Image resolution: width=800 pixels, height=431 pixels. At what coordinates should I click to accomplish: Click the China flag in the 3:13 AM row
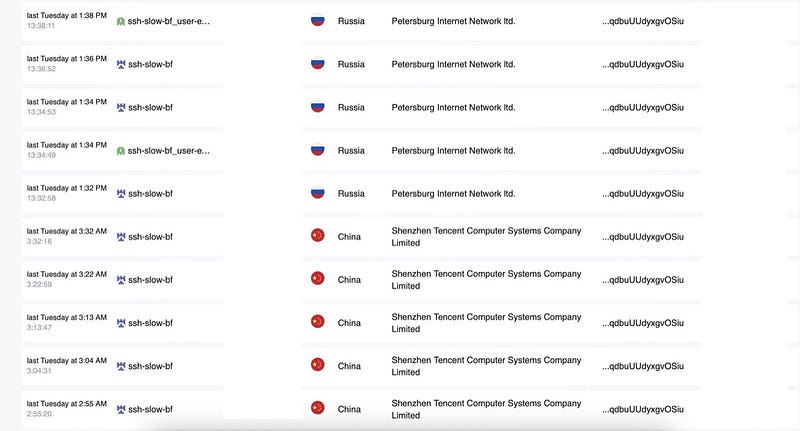pyautogui.click(x=318, y=322)
